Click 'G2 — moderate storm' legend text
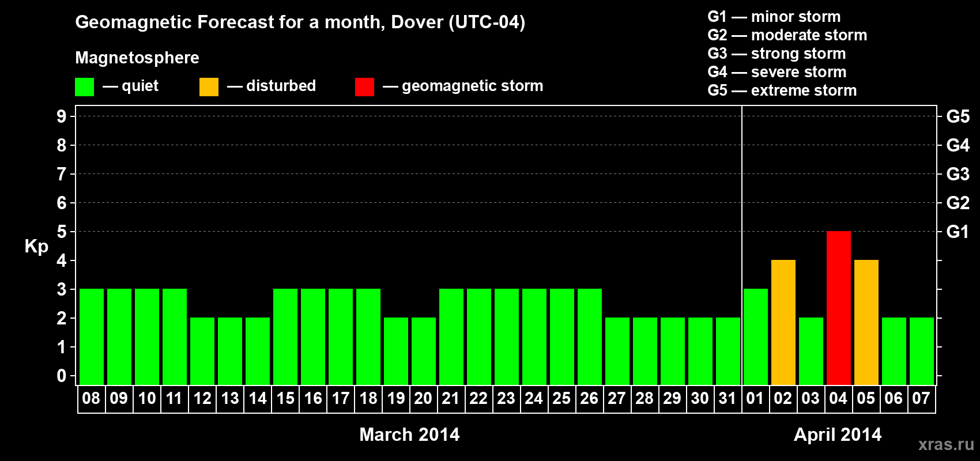The height and width of the screenshot is (461, 980). 787,35
